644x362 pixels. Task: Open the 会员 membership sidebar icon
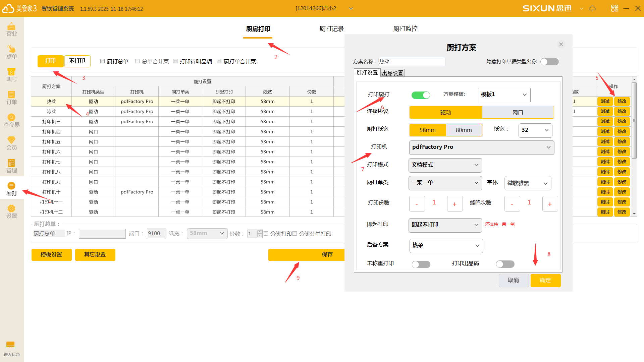coord(11,143)
